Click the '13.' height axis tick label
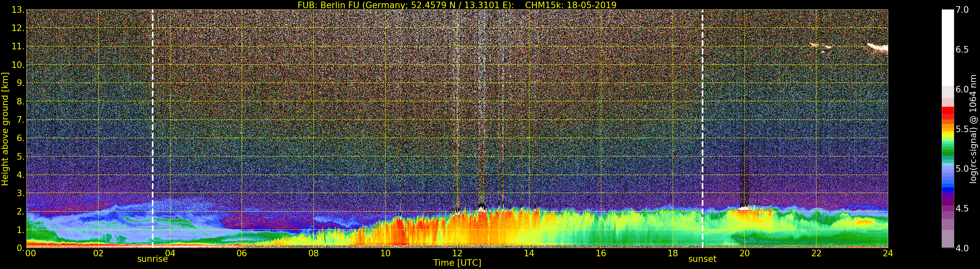The height and width of the screenshot is (269, 980). click(18, 10)
